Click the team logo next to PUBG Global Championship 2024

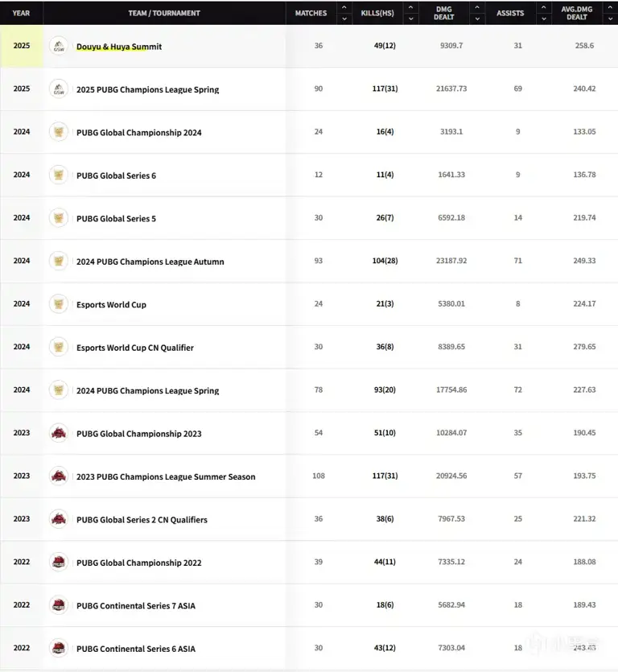[59, 132]
